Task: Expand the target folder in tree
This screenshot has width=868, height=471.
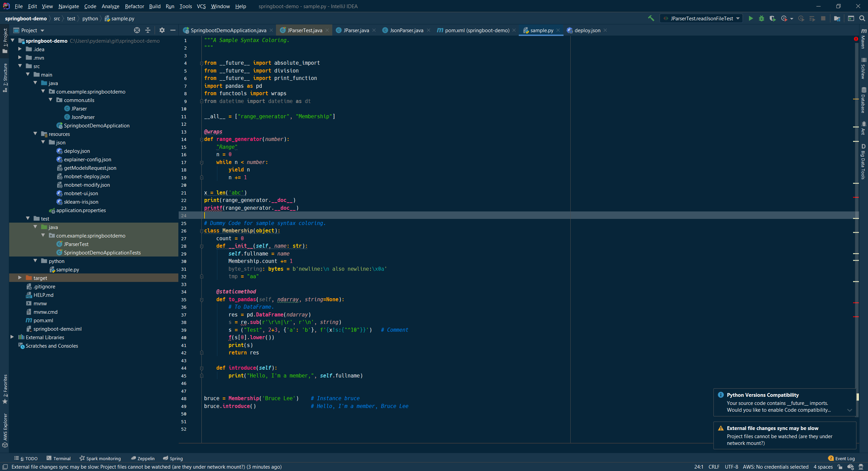Action: point(20,278)
